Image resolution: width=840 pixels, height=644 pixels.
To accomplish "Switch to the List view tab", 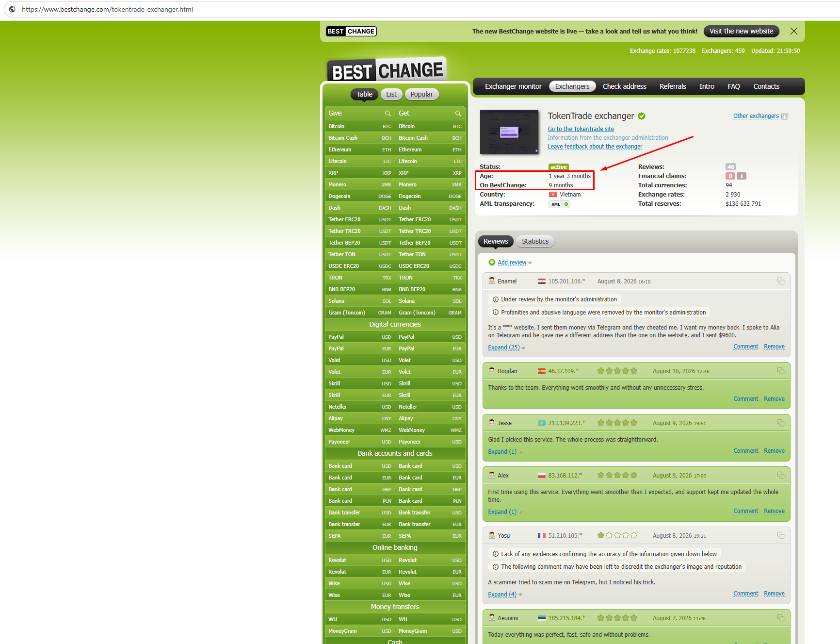I will [x=391, y=94].
